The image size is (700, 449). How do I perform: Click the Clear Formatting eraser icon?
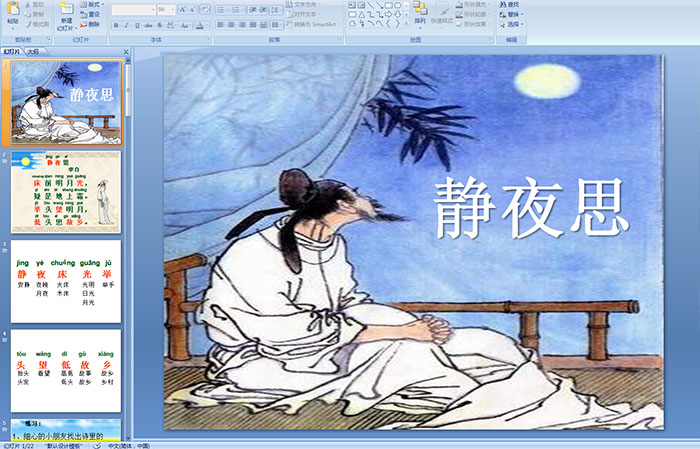(x=205, y=9)
